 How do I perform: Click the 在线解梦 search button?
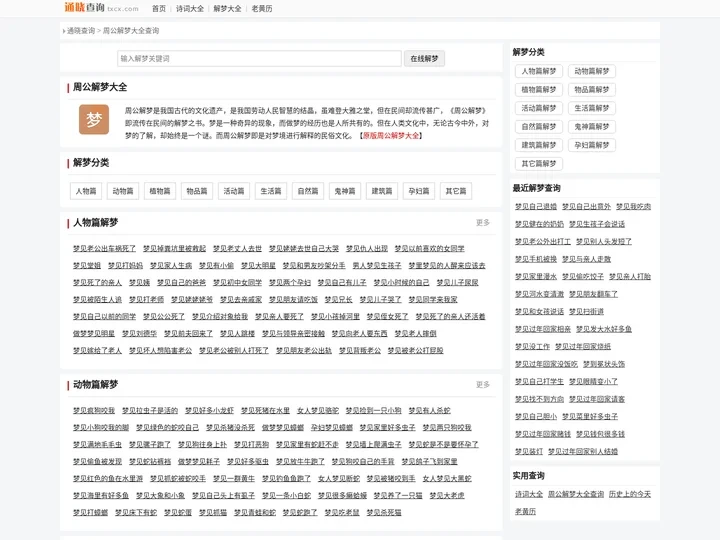pos(424,58)
